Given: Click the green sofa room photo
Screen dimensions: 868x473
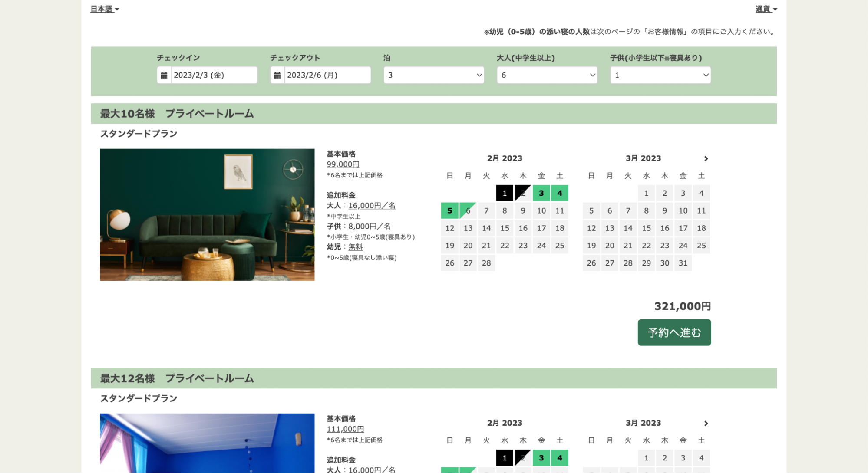Looking at the screenshot, I should (x=207, y=215).
